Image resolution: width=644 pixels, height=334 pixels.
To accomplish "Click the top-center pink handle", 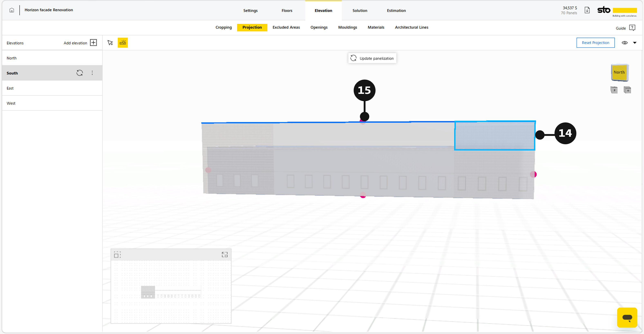I will pyautogui.click(x=362, y=122).
